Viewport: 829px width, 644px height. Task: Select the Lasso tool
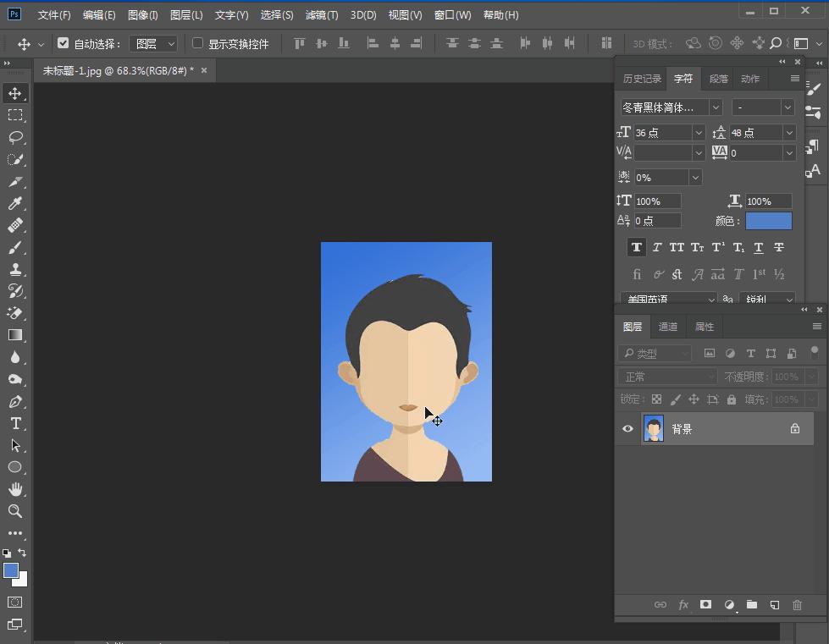[x=15, y=137]
